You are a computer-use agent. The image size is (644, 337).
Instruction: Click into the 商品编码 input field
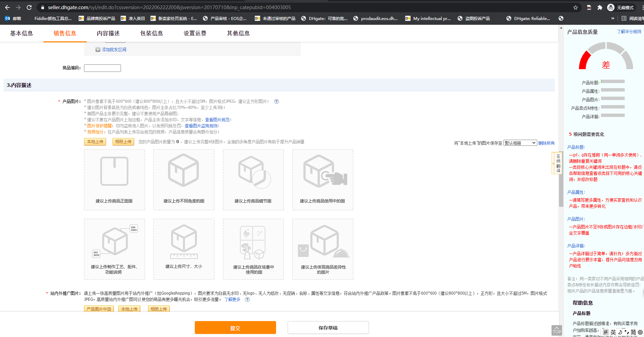click(102, 68)
